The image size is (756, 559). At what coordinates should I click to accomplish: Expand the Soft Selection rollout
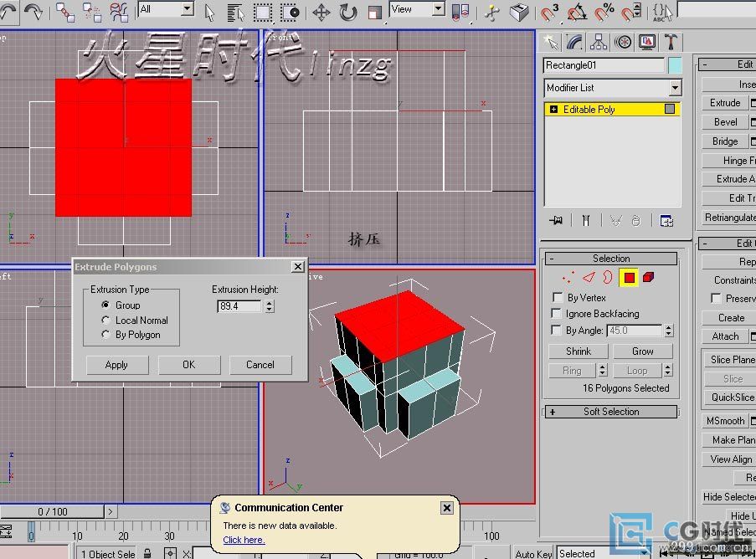pos(610,412)
